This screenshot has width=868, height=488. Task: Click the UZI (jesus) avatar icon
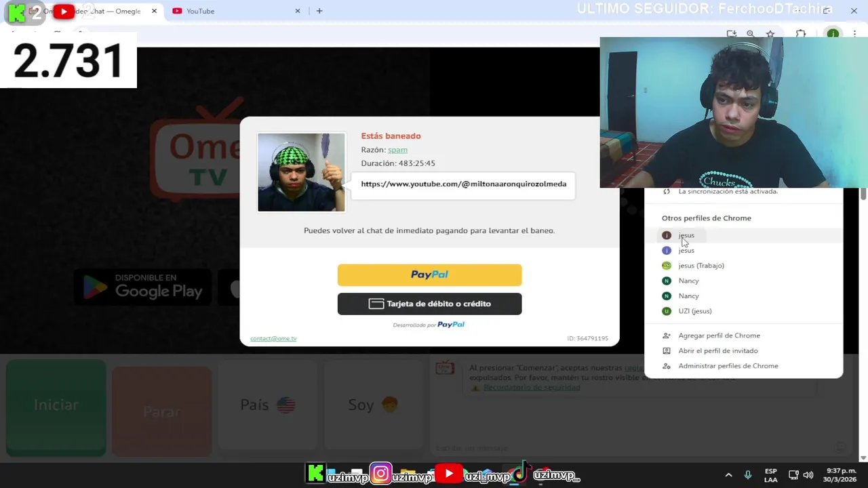[667, 311]
